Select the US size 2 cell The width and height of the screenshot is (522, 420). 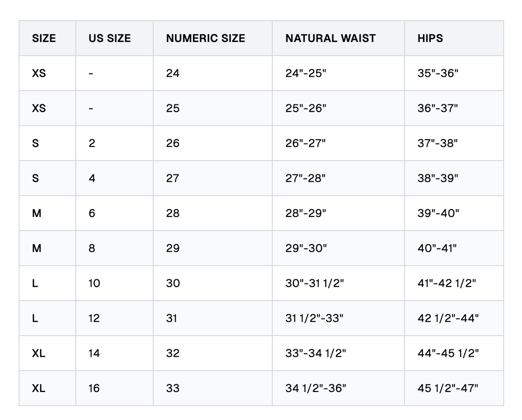point(92,144)
